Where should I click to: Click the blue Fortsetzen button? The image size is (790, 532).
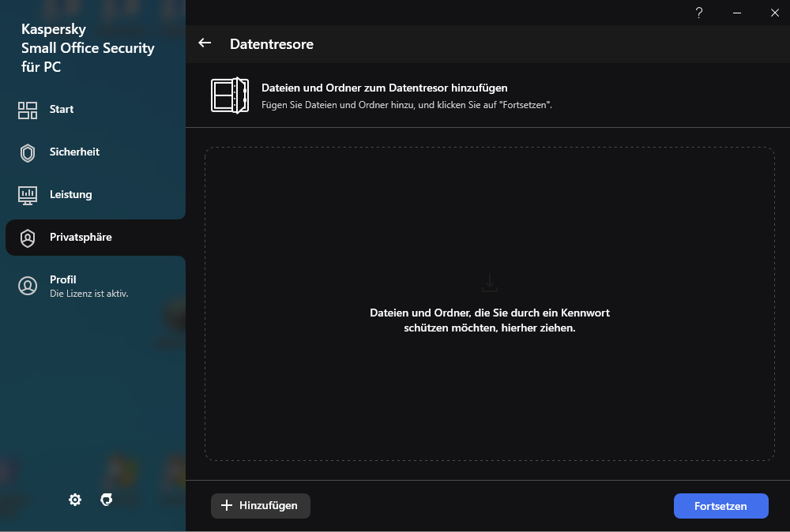point(721,506)
